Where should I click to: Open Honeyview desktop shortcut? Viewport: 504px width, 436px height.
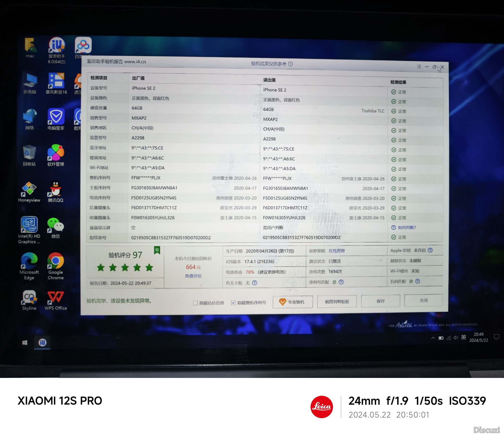(x=29, y=192)
